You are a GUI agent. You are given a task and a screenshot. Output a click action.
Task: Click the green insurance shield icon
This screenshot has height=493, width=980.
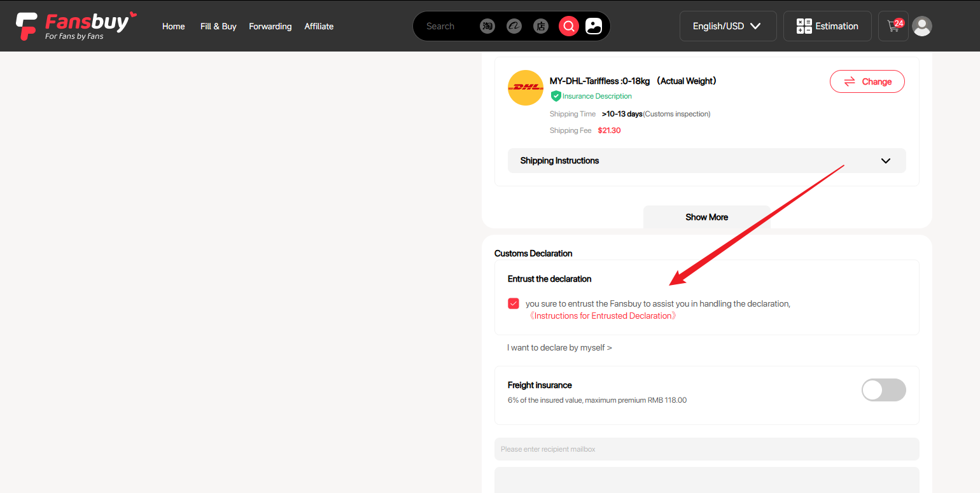556,96
